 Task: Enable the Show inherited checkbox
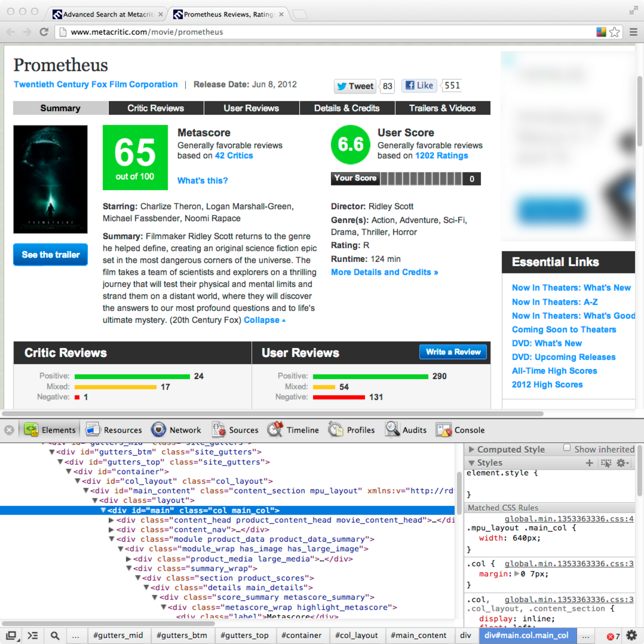567,448
